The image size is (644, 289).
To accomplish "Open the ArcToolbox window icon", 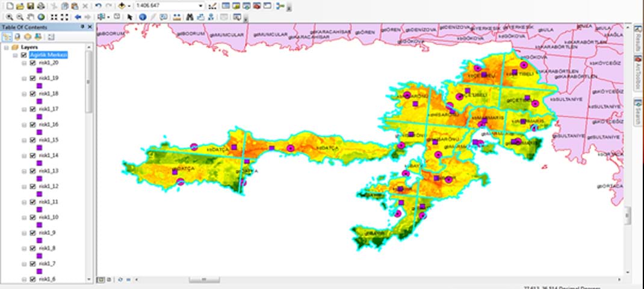I will [x=256, y=6].
